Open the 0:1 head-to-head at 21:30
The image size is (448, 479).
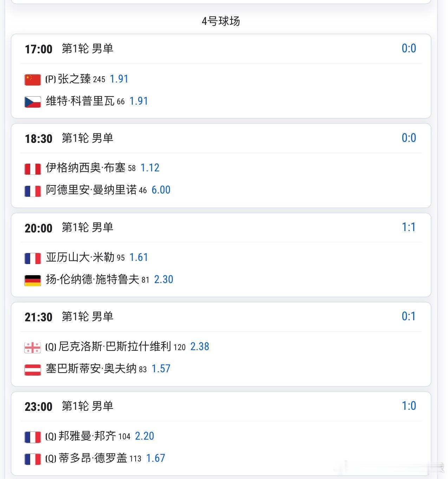pyautogui.click(x=408, y=316)
